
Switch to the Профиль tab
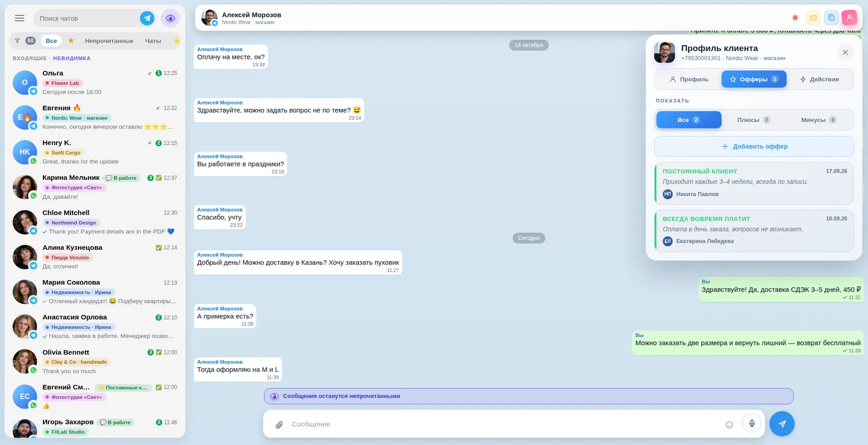688,79
